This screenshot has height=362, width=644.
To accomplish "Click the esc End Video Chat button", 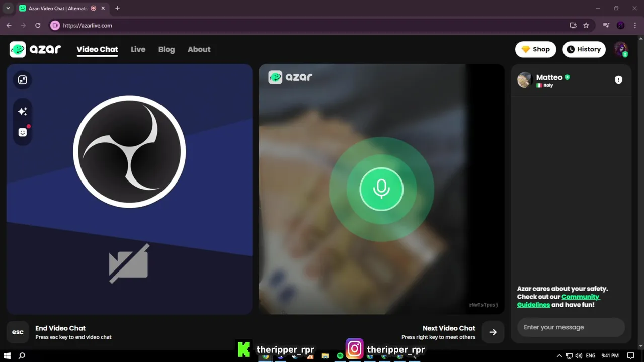I will point(18,332).
